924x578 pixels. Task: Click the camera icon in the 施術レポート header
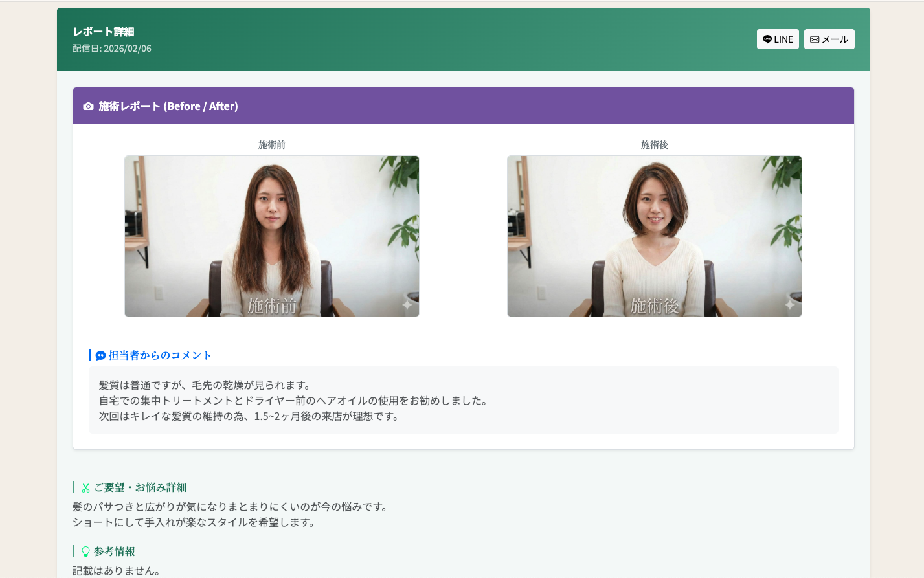88,106
